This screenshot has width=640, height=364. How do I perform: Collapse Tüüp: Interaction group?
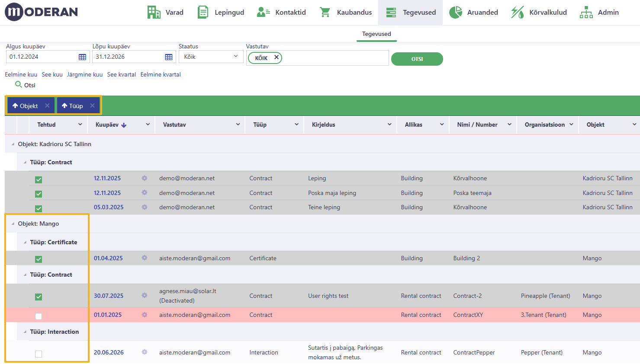coord(25,332)
